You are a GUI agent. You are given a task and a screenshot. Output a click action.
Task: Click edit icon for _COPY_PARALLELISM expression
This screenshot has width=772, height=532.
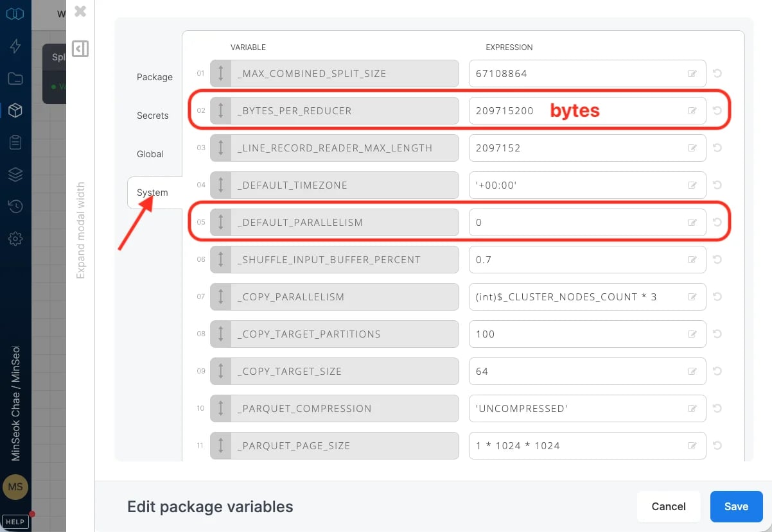(692, 297)
